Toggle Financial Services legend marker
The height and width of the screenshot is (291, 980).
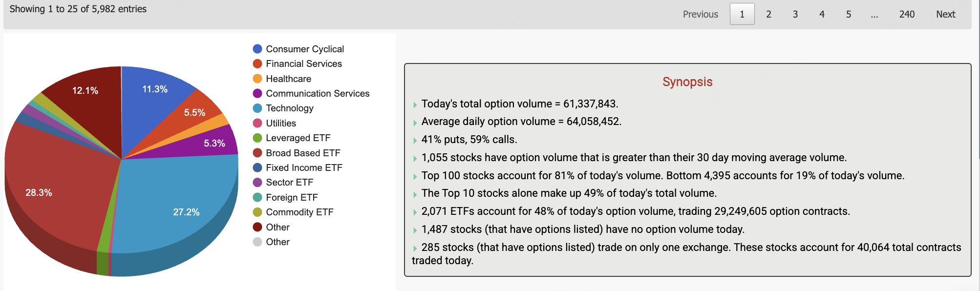257,64
